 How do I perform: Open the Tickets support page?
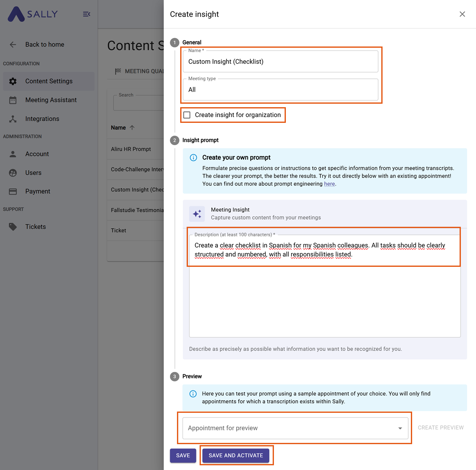click(x=35, y=227)
